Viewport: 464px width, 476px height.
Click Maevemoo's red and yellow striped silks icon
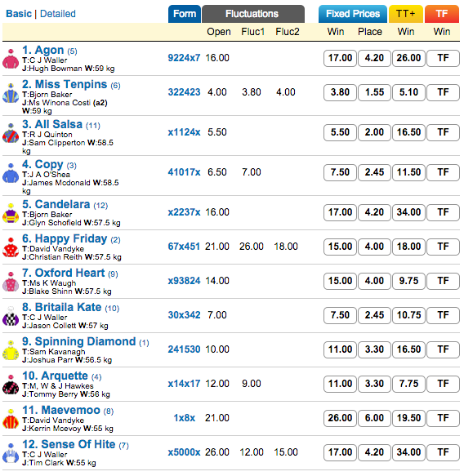pos(11,419)
